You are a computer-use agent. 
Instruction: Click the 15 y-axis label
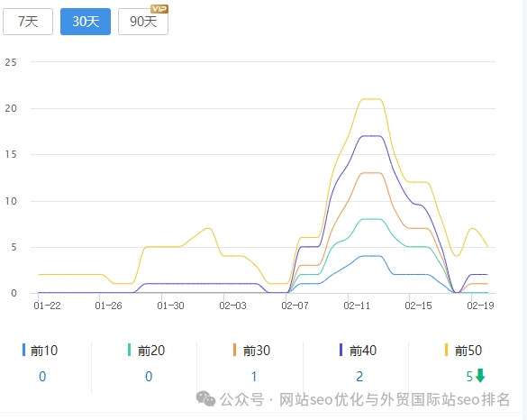[11, 154]
